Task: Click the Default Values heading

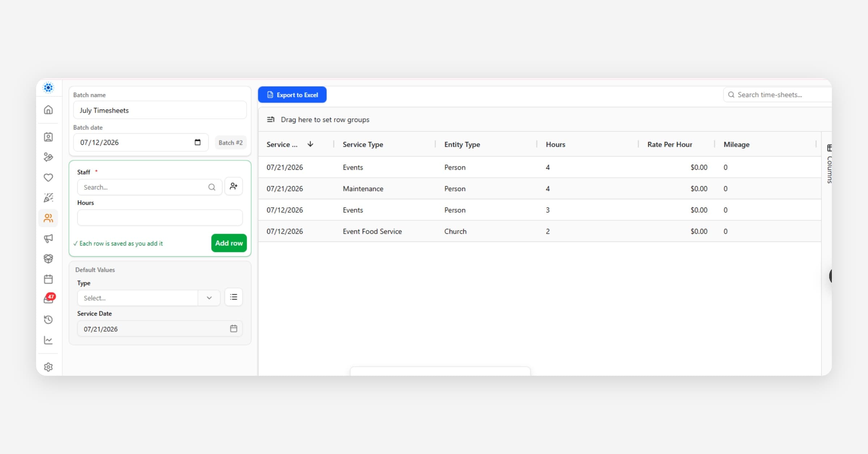Action: [x=95, y=270]
